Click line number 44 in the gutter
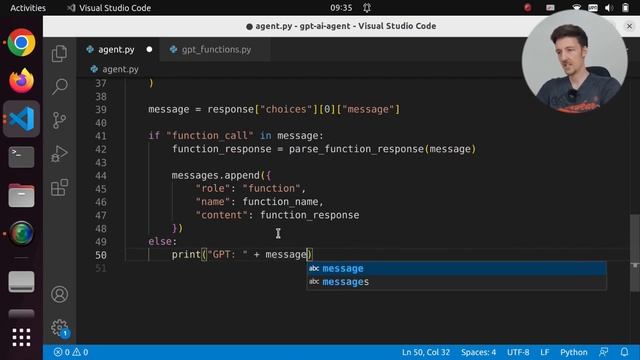This screenshot has width=640, height=360. tap(101, 176)
